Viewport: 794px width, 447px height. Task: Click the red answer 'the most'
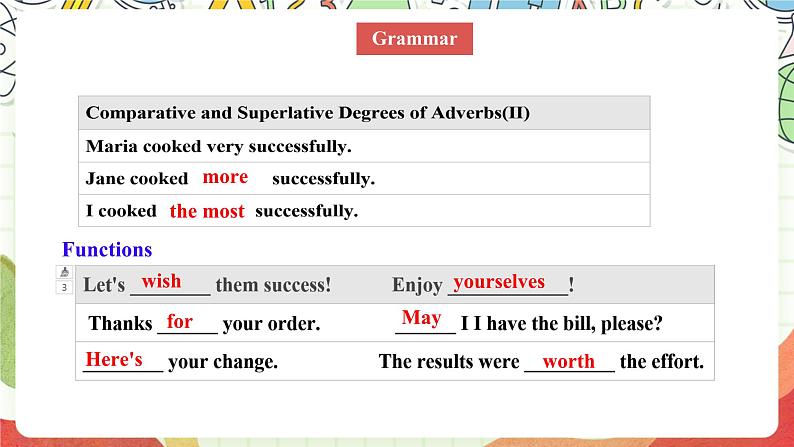(x=206, y=211)
